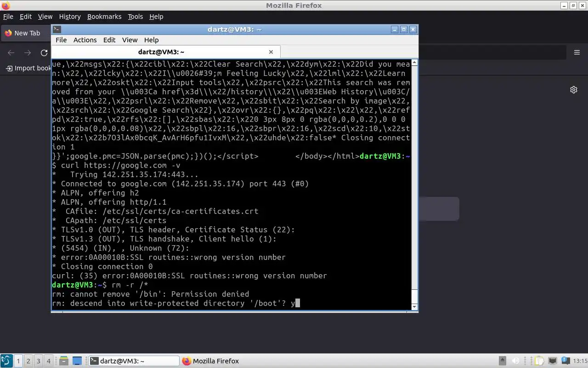Viewport: 588px width, 368px height.
Task: Select dartz@VM3 terminal taskbar button
Action: (x=134, y=361)
